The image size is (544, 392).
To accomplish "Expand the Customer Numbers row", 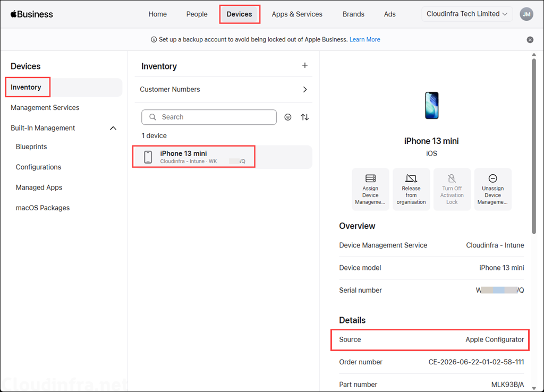I will [223, 89].
